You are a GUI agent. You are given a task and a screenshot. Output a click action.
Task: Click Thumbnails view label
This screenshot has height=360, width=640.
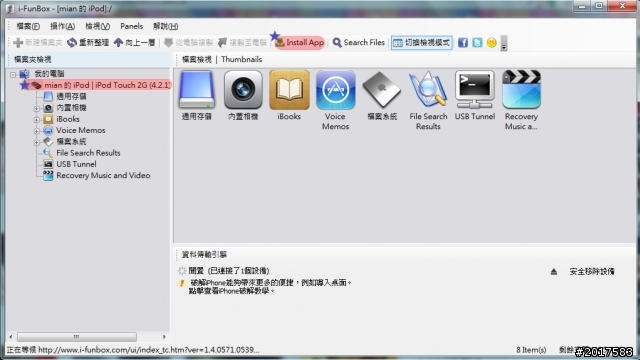click(x=242, y=60)
